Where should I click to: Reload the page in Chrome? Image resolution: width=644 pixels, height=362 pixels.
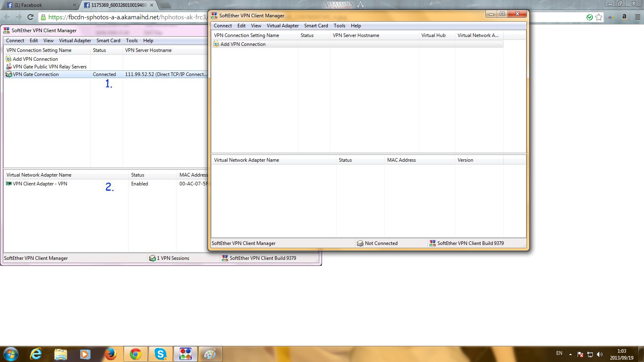(30, 17)
